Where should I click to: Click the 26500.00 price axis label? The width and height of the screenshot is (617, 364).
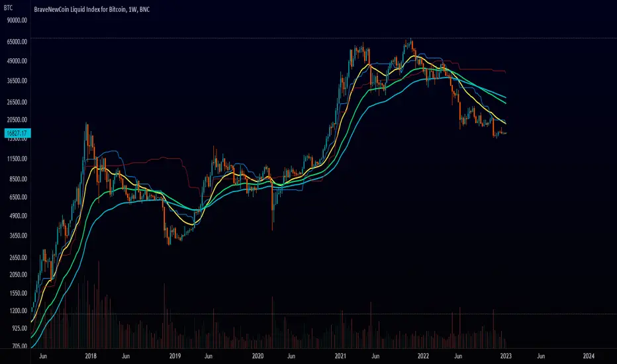(17, 102)
